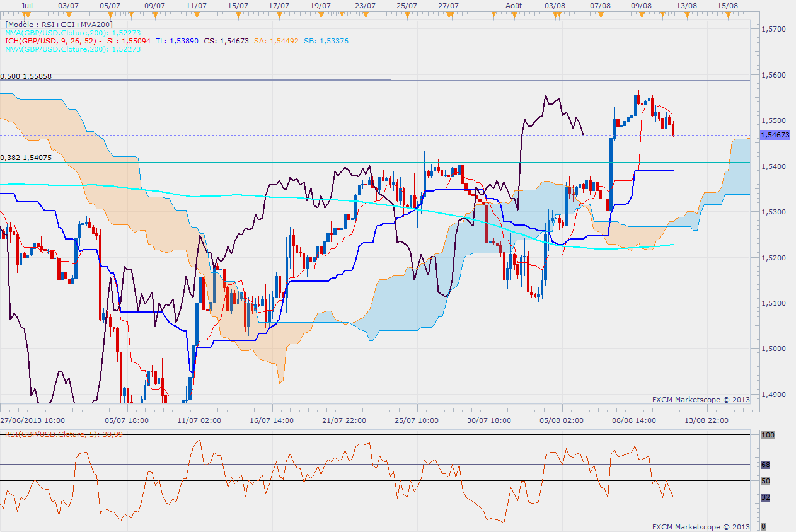Click the current price tag 1,54673
Image resolution: width=796 pixels, height=532 pixels.
coord(775,135)
